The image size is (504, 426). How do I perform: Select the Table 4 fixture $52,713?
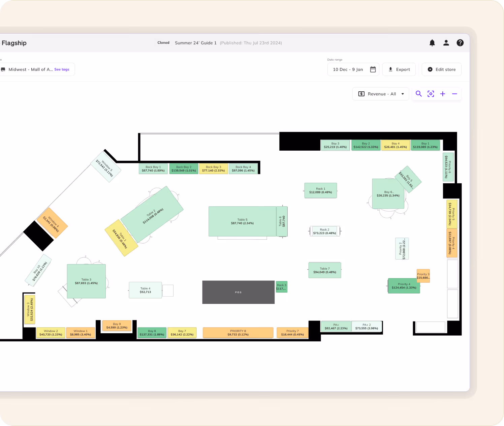145,290
